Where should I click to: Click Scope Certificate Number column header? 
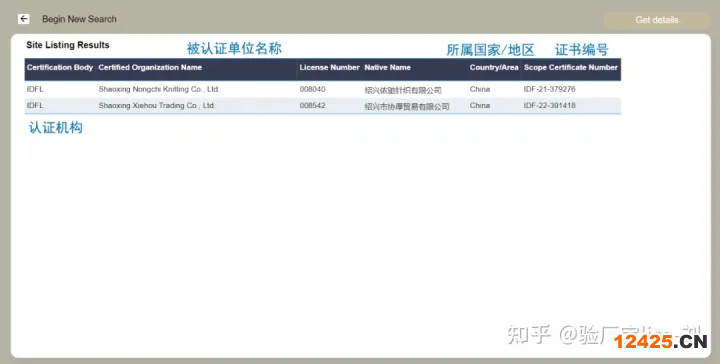[x=571, y=67]
